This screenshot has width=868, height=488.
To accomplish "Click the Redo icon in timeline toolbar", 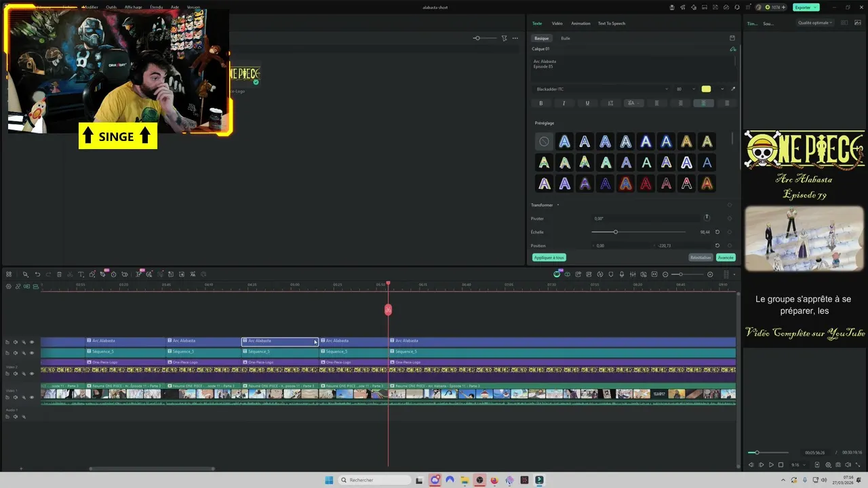I will click(48, 274).
